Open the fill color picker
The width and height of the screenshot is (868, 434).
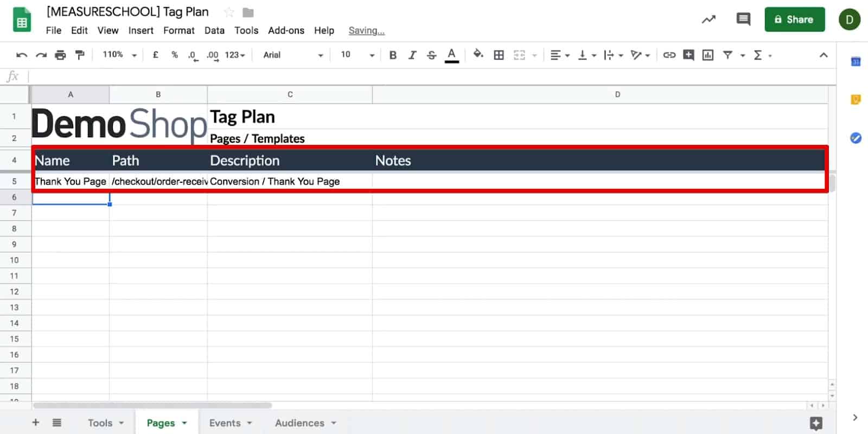click(x=478, y=54)
